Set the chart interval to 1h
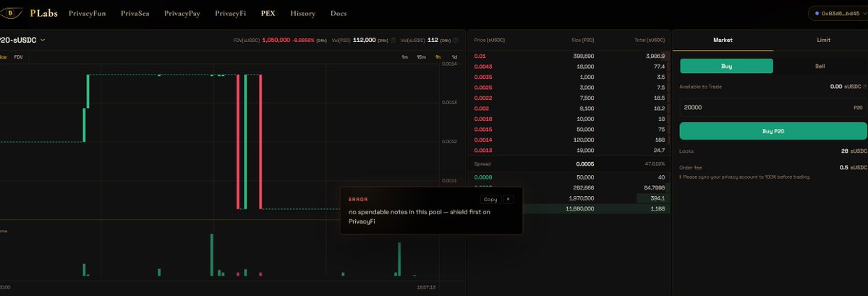The height and width of the screenshot is (296, 868). click(x=438, y=56)
